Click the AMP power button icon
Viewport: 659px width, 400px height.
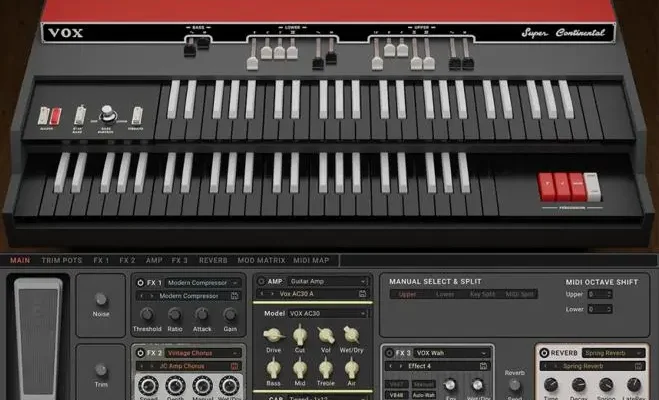coord(261,283)
